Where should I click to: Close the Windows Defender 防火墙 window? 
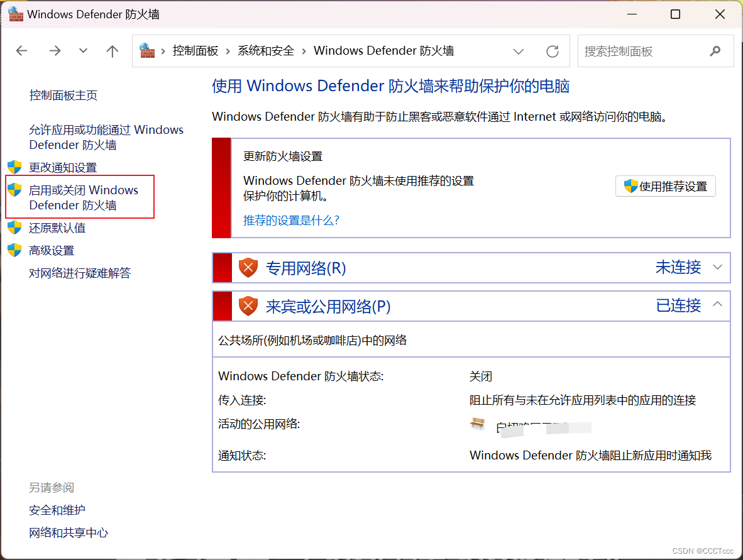tap(720, 14)
